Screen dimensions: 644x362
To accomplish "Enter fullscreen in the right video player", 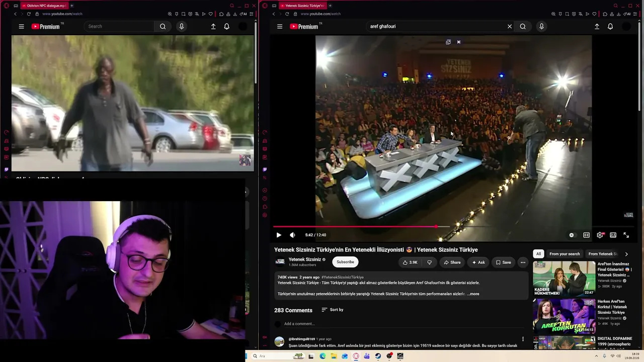I will point(626,235).
